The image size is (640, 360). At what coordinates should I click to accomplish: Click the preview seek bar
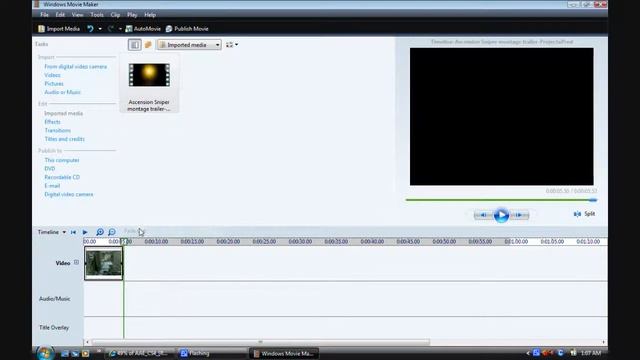pos(501,200)
